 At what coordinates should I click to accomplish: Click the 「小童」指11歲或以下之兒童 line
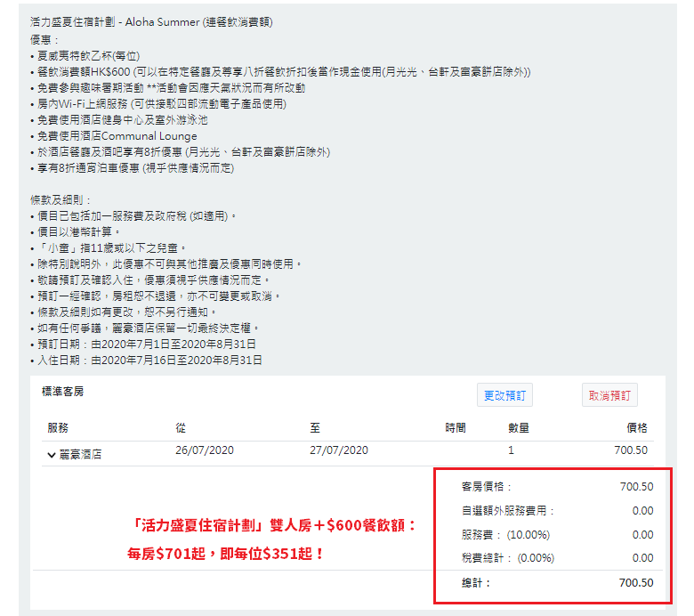tap(109, 248)
